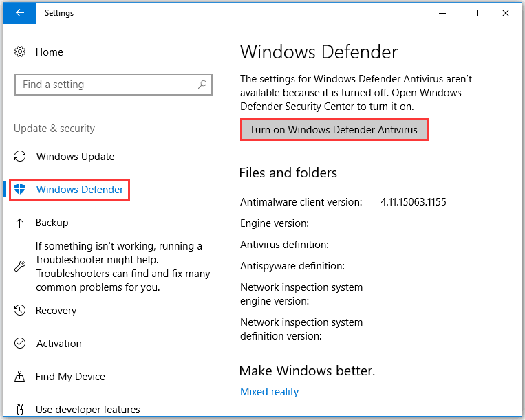
Task: Click the Settings window title text
Action: 59,13
